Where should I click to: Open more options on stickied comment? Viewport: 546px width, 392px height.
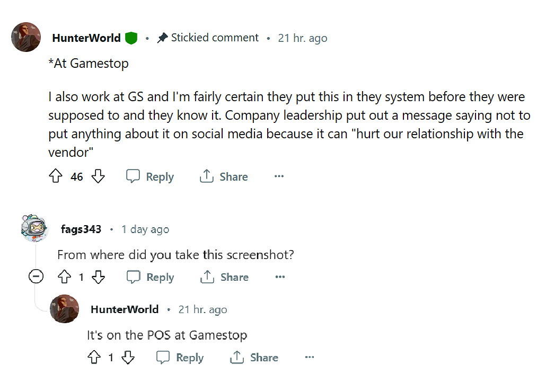click(x=279, y=177)
